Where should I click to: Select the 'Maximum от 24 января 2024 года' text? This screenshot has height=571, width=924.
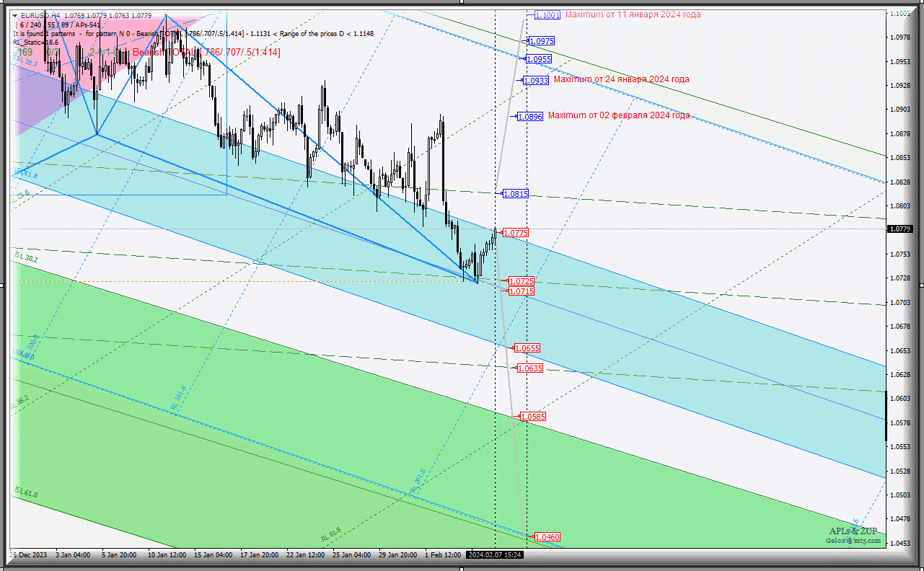pyautogui.click(x=621, y=79)
